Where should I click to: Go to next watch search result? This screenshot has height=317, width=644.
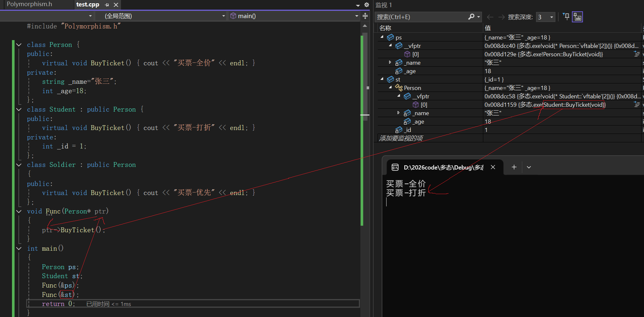(x=502, y=17)
